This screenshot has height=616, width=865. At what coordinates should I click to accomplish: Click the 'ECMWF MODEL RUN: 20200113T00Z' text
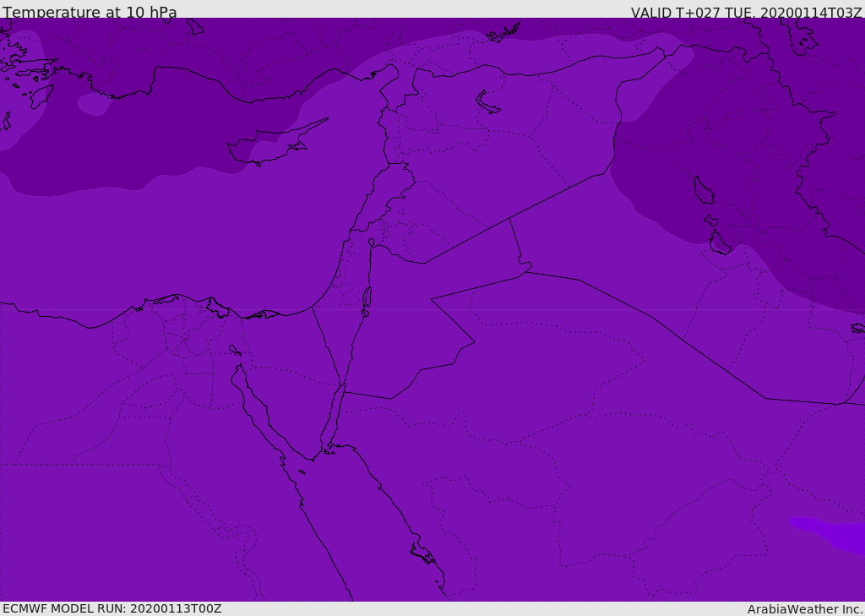tap(112, 608)
